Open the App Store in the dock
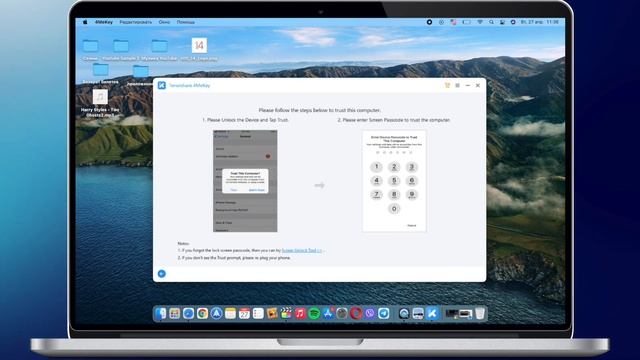 tap(328, 313)
